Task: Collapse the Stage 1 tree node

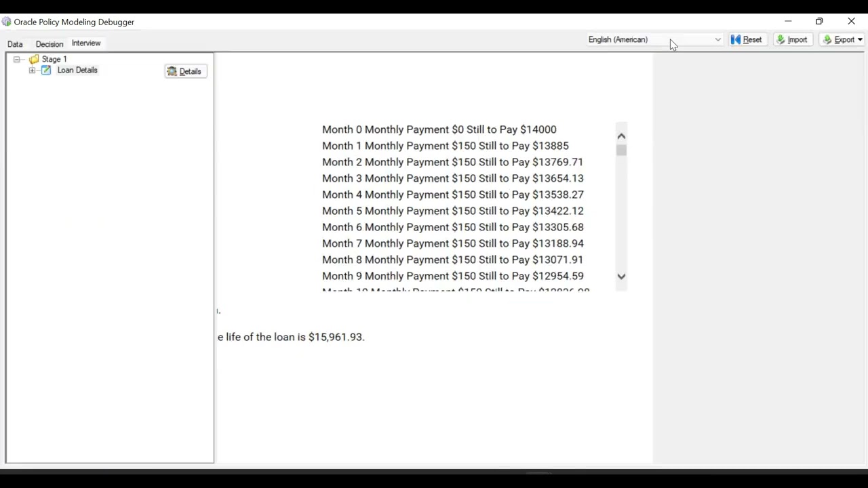Action: pos(17,60)
